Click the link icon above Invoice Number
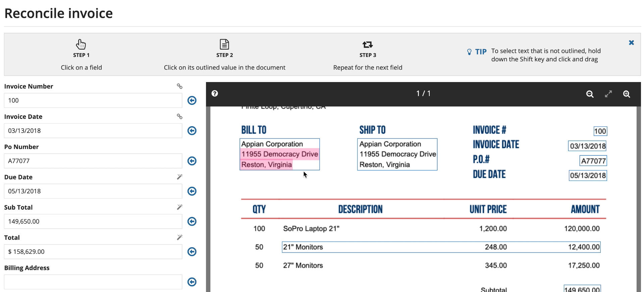 [179, 86]
